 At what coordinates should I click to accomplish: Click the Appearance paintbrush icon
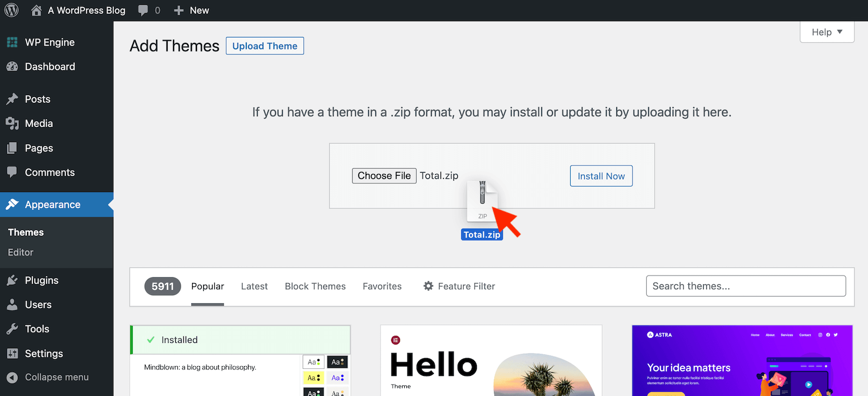point(12,205)
